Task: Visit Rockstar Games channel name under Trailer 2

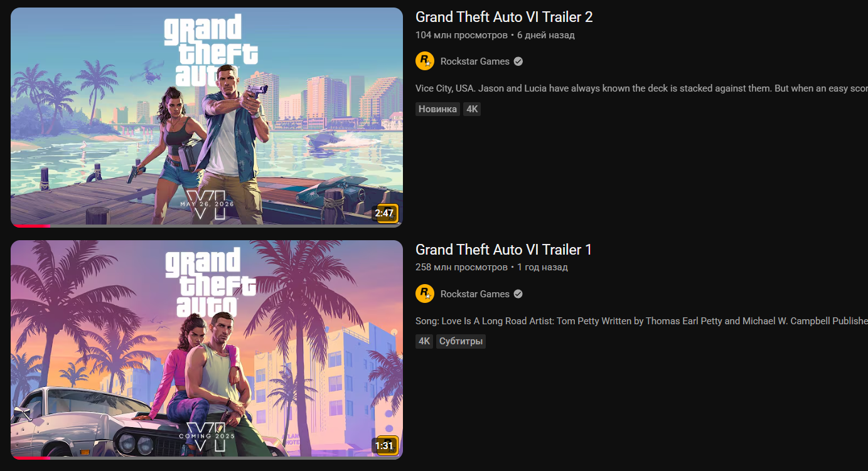Action: coord(475,61)
